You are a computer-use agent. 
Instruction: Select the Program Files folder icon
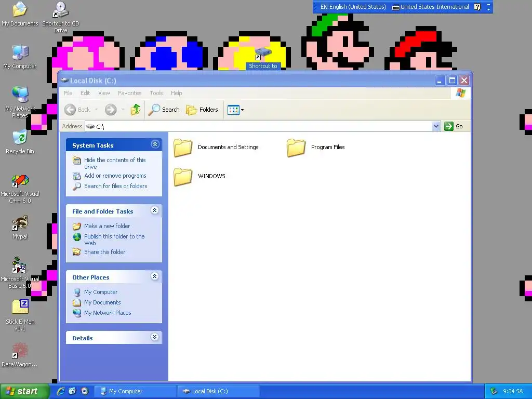pyautogui.click(x=296, y=148)
